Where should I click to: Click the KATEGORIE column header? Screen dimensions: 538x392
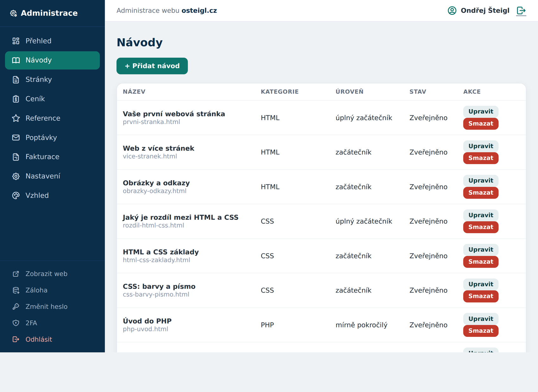[280, 92]
